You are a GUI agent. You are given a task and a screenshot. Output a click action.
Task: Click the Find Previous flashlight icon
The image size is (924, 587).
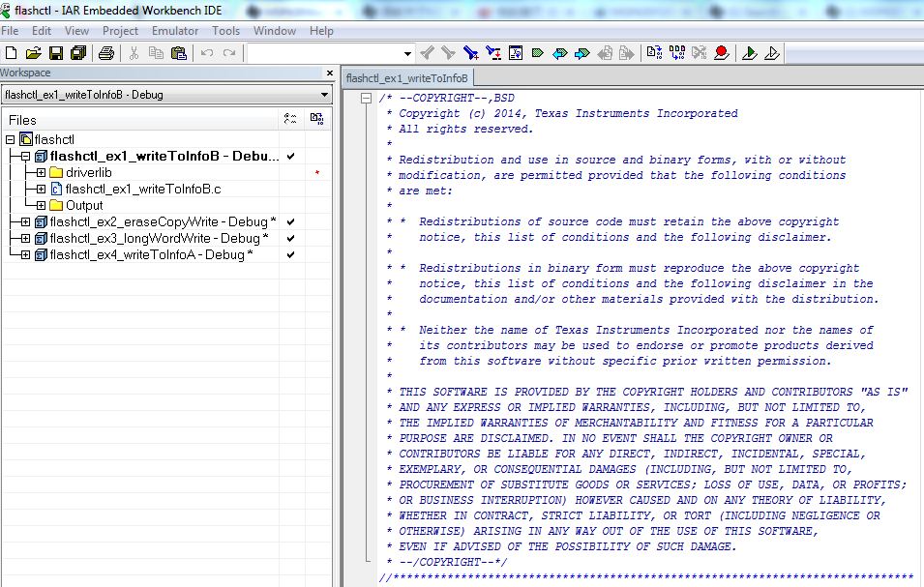[x=428, y=53]
